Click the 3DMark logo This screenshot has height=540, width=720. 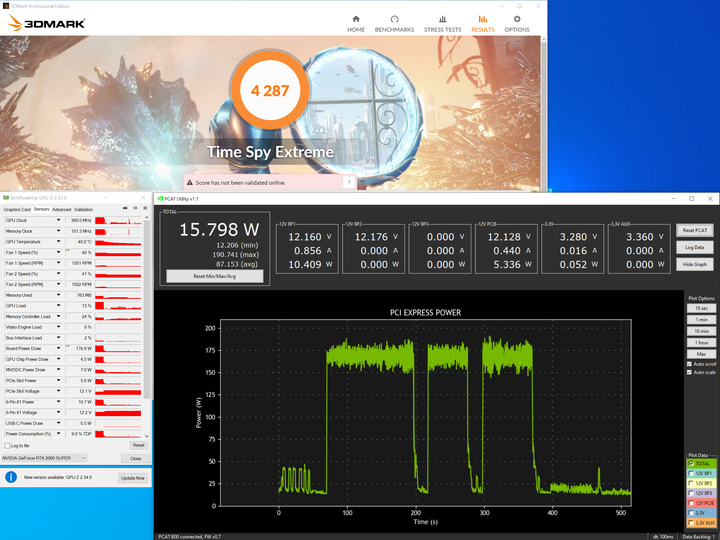pos(46,23)
